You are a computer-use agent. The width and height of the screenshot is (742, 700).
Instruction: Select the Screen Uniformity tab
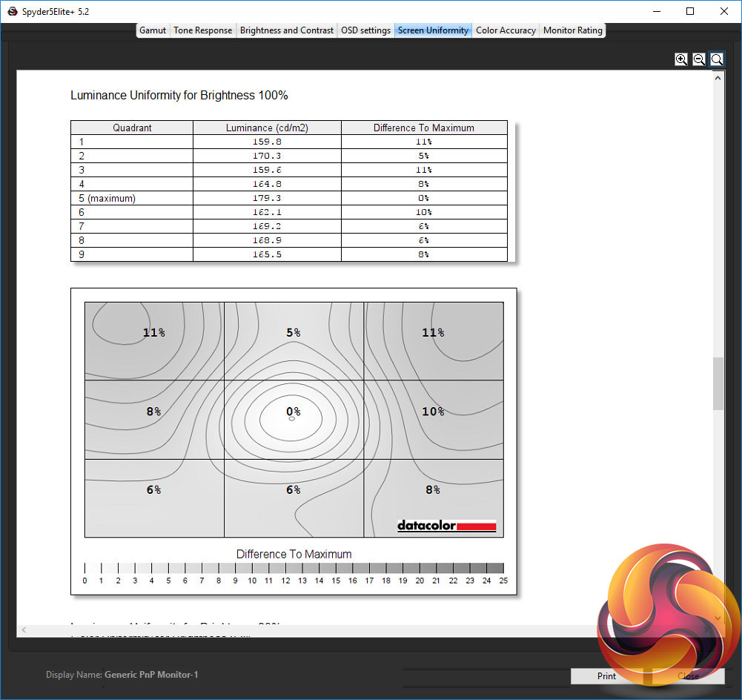(x=433, y=30)
